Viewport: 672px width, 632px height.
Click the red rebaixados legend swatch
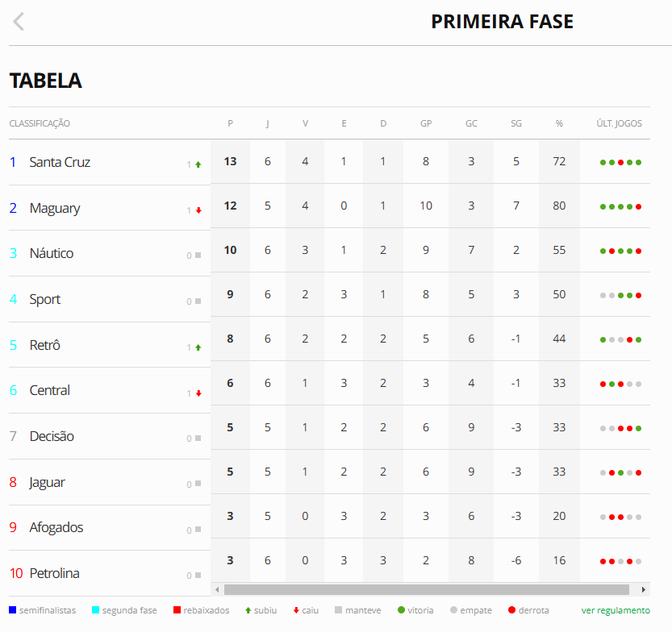[x=177, y=609]
